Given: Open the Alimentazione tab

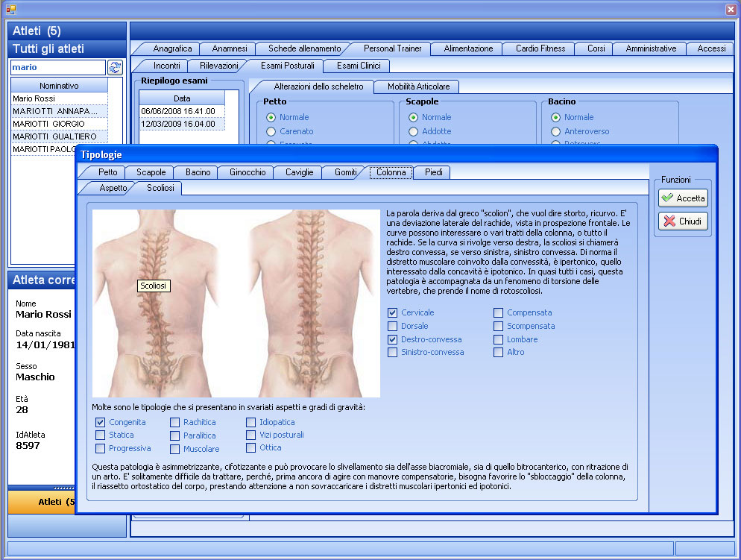Looking at the screenshot, I should click(x=468, y=48).
